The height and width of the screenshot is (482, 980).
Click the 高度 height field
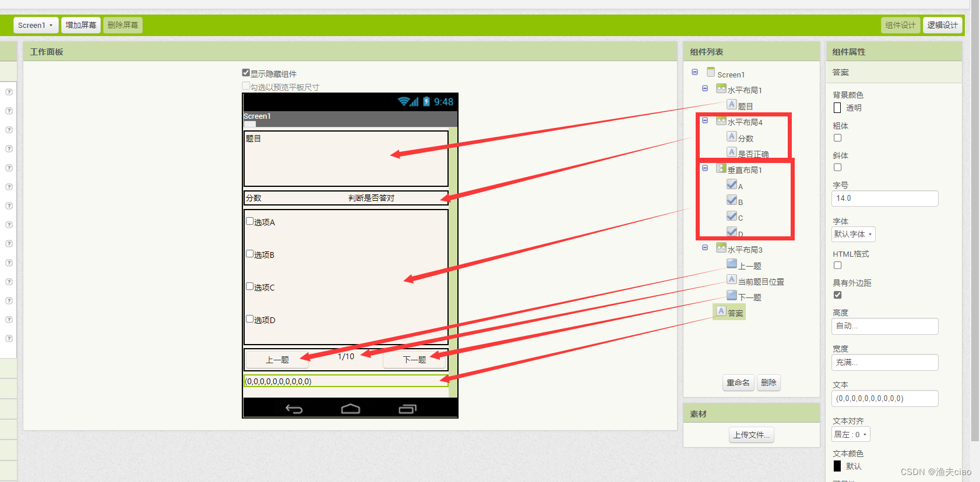tap(884, 326)
